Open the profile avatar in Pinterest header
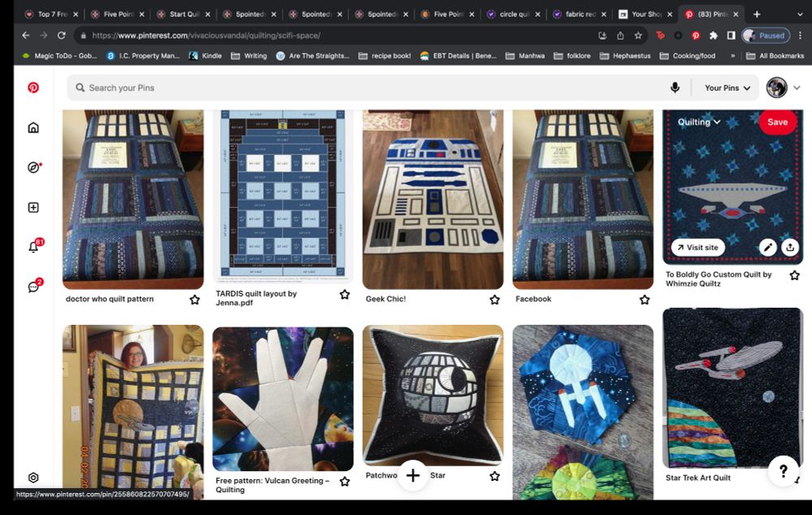 776,88
